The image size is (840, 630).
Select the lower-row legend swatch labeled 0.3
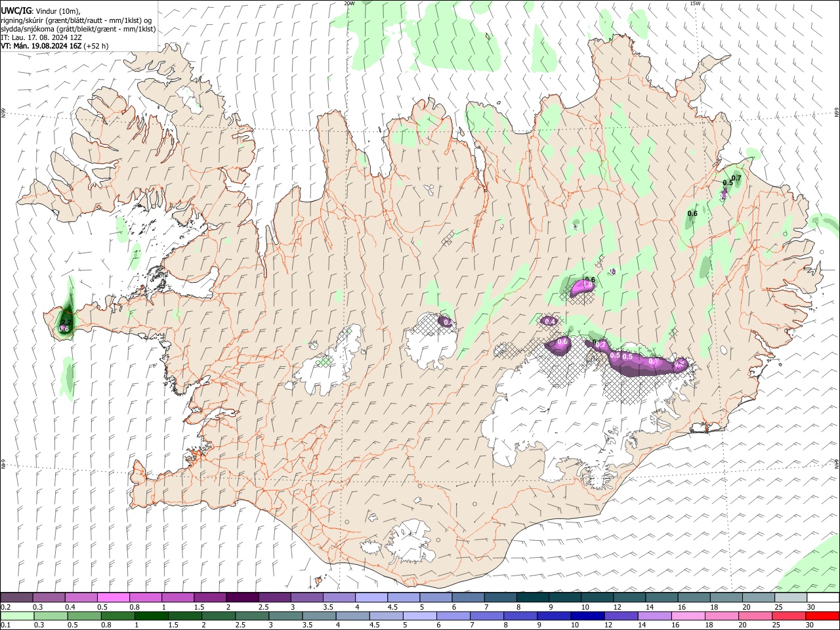tap(51, 616)
